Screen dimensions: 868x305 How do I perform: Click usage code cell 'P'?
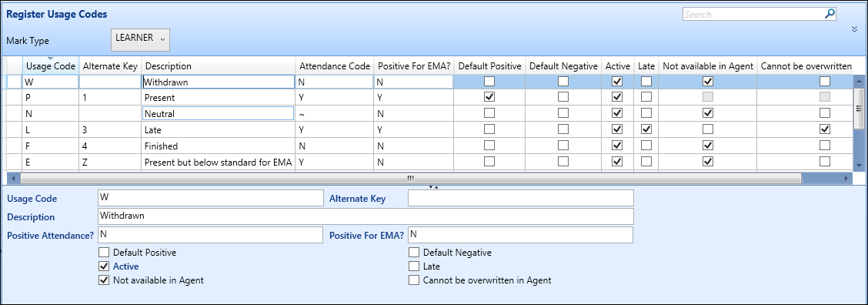point(50,98)
